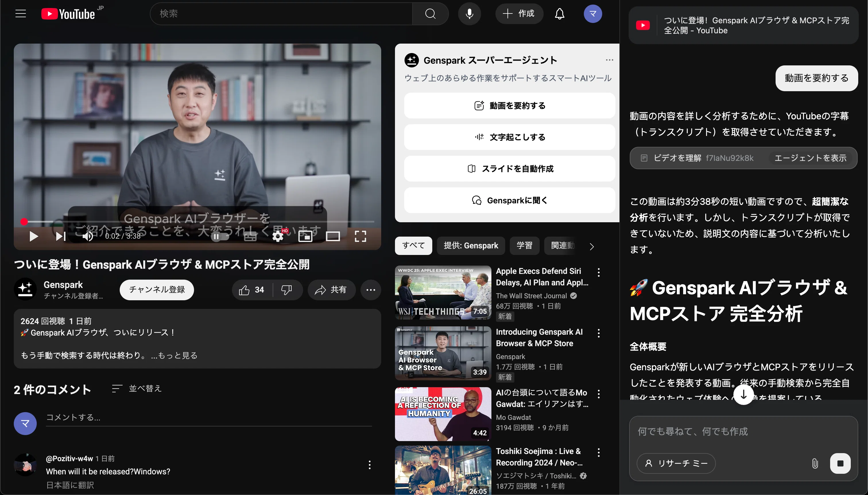
Task: Show more filter chips with right chevron
Action: coord(592,246)
